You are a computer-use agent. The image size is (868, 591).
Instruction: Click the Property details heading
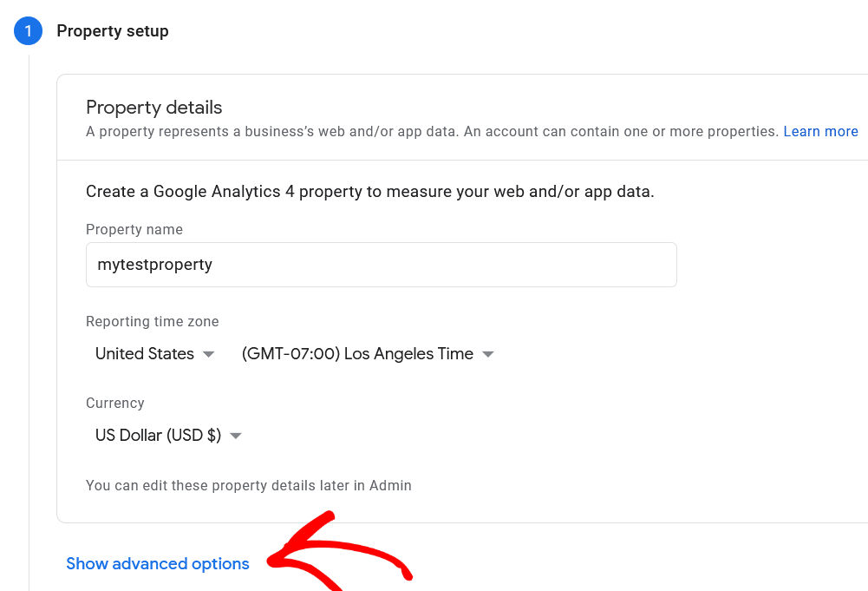click(154, 108)
